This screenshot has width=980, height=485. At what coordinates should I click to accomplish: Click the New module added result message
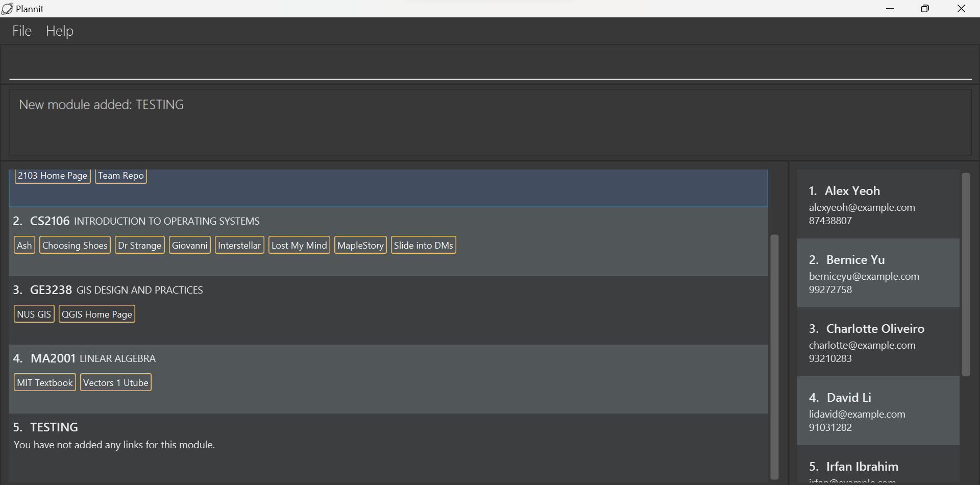click(102, 105)
